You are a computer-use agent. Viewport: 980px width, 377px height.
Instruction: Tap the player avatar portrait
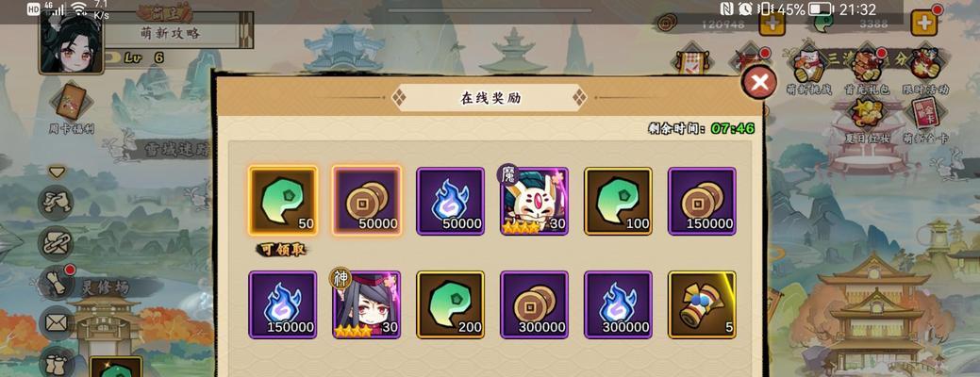tap(70, 43)
